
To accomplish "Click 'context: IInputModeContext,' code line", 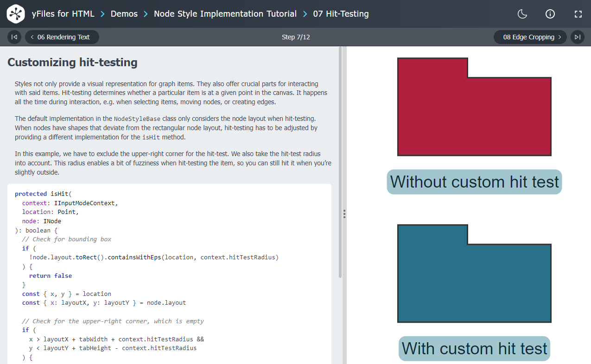I will point(70,203).
